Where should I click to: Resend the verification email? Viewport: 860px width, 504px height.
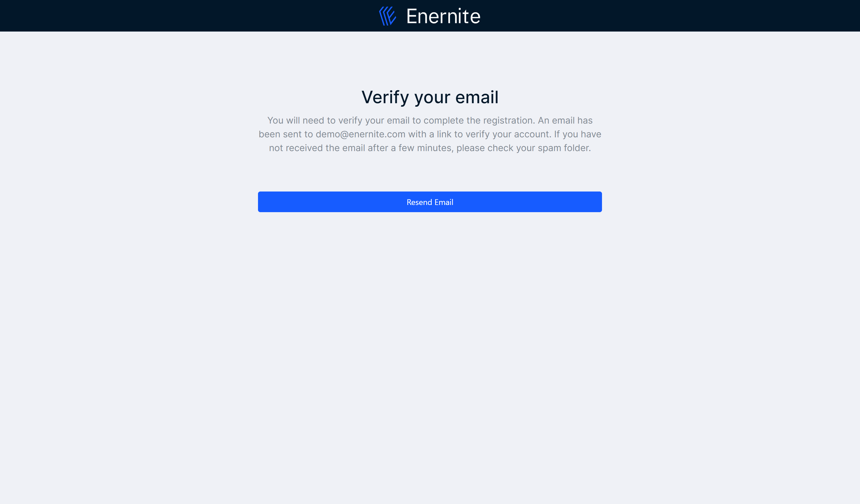(x=430, y=202)
